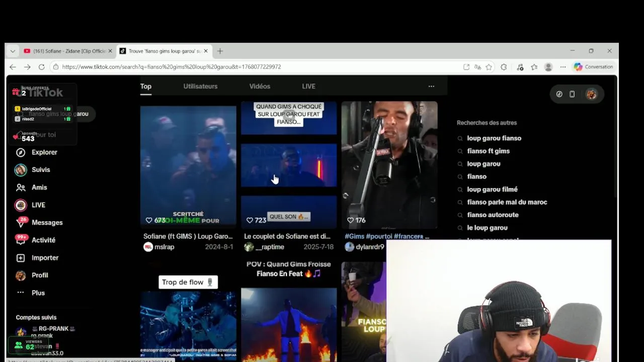The height and width of the screenshot is (362, 644).
Task: Click the phone app icon in TikTok header
Action: [x=572, y=94]
